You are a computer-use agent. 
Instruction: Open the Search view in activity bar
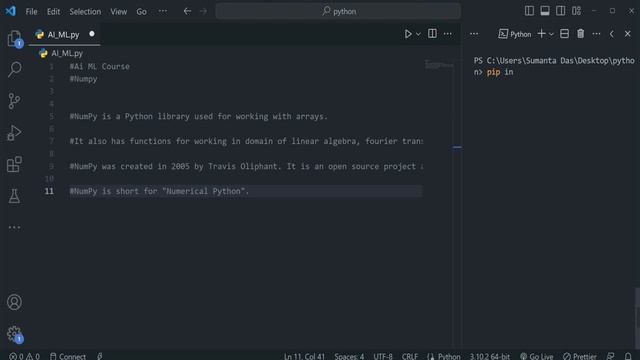[14, 69]
